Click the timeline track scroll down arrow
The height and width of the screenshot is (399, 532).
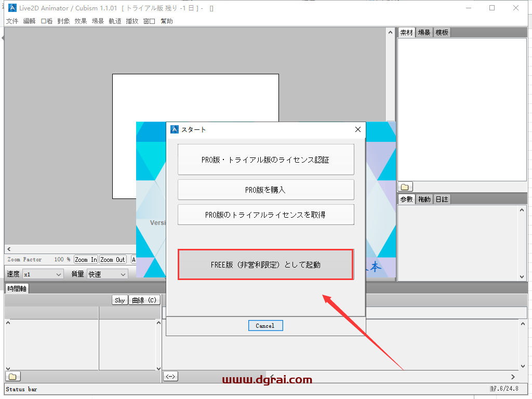[523, 366]
